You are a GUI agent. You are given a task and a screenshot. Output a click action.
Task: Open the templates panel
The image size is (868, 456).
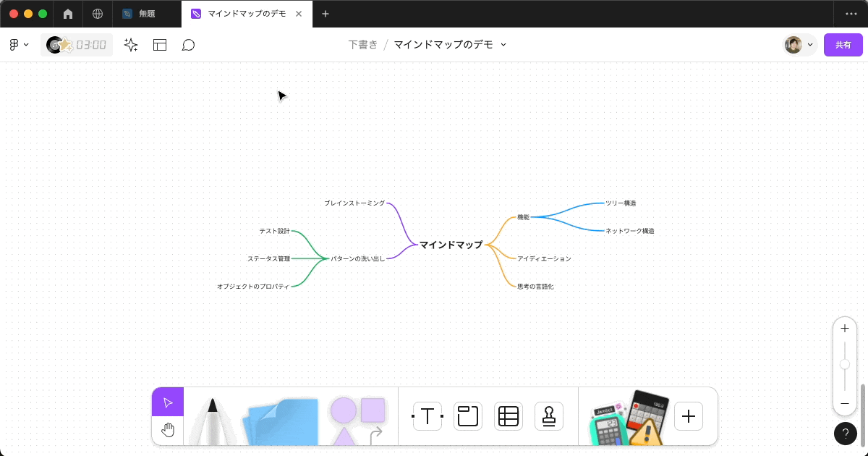[160, 44]
